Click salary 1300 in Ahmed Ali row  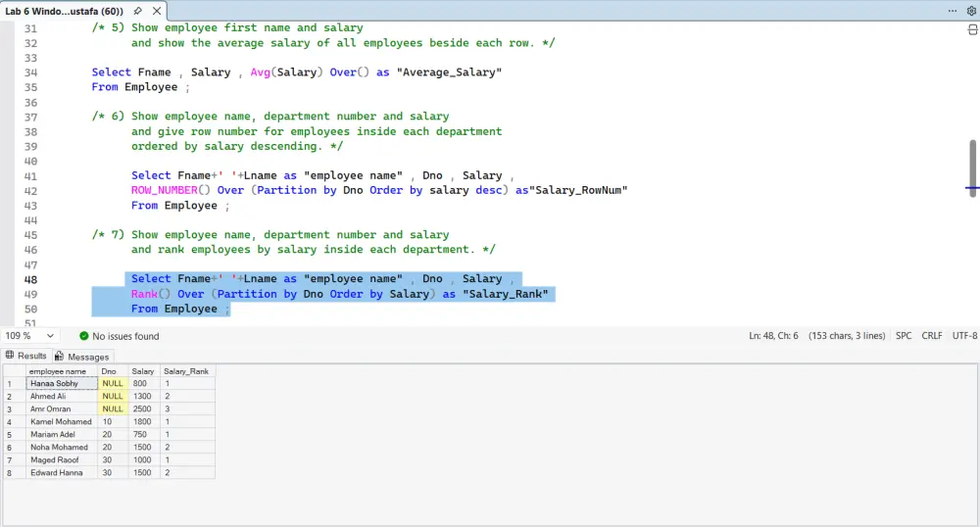[x=144, y=397]
